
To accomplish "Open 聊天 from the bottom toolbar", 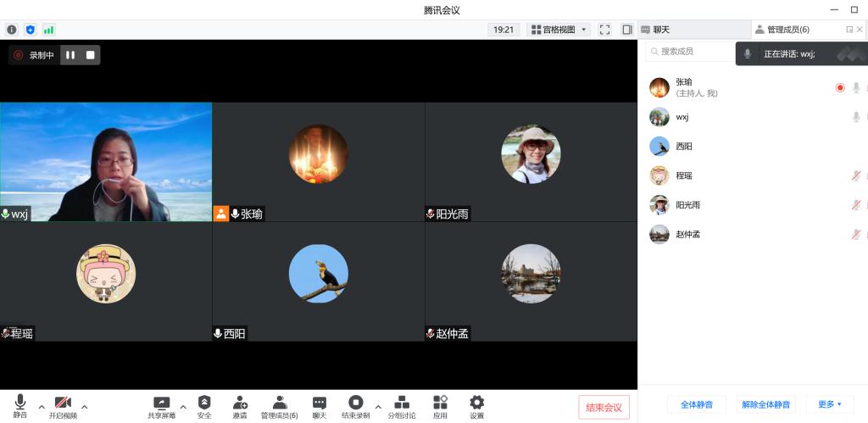I will click(x=320, y=406).
